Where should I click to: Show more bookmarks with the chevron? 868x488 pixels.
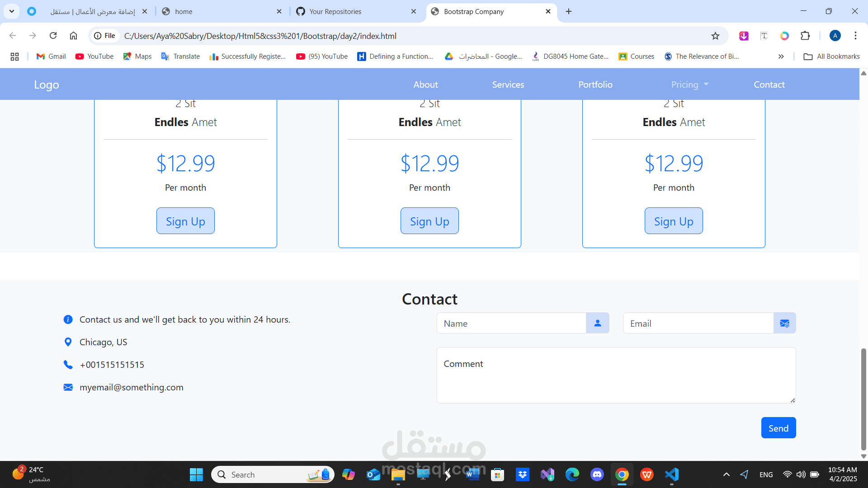tap(781, 56)
